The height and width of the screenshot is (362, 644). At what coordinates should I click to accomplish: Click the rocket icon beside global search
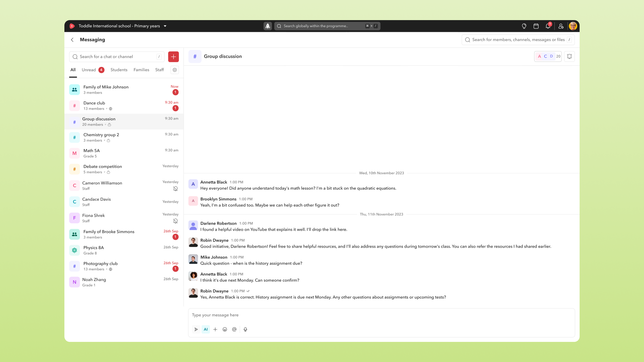click(267, 26)
